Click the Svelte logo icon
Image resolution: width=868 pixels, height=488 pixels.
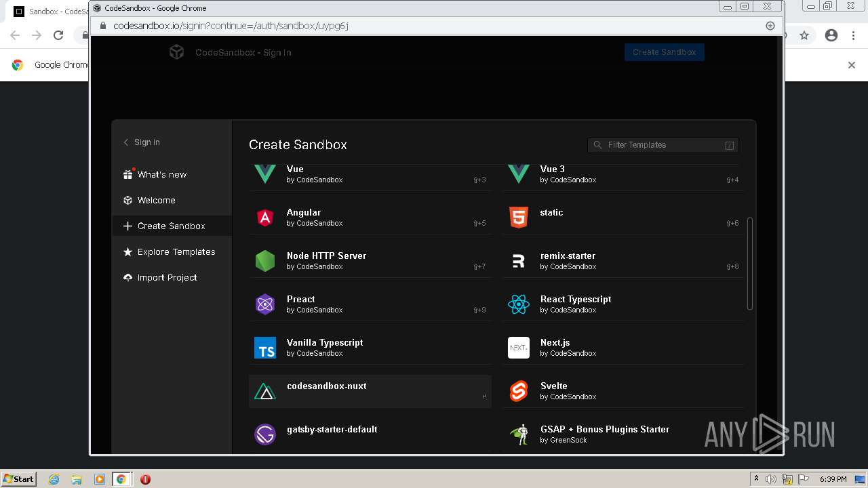[x=519, y=391]
